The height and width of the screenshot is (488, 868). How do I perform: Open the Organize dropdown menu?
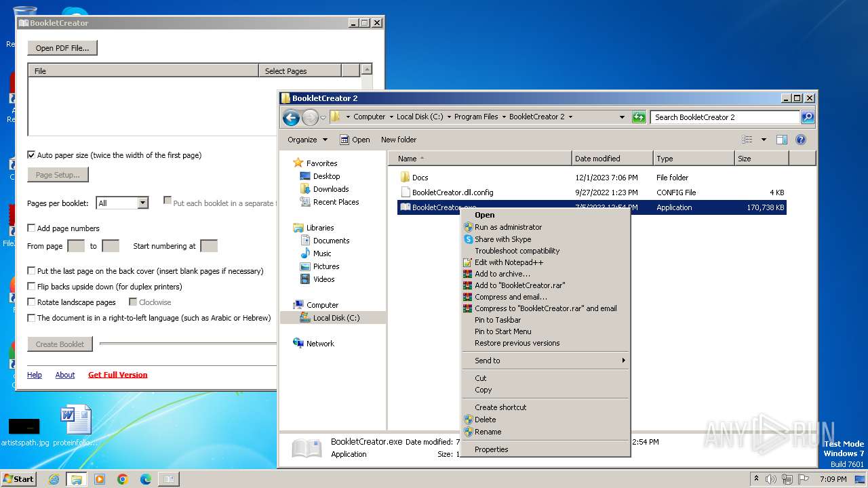[x=307, y=140]
